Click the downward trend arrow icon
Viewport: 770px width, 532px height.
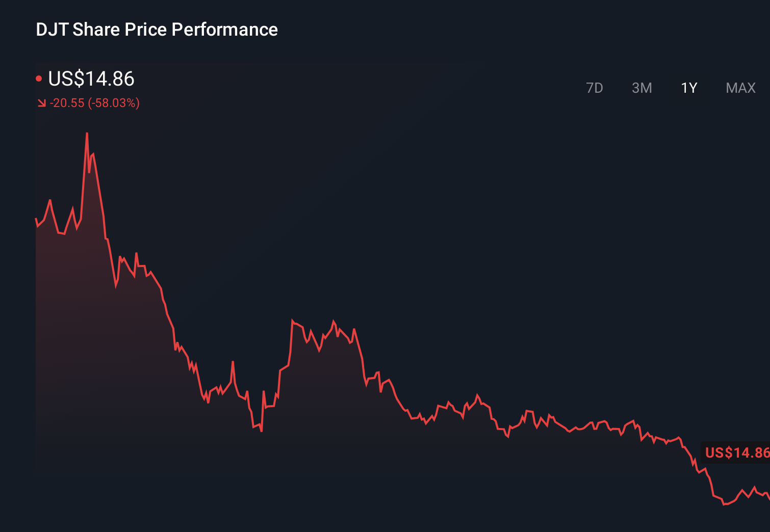click(x=42, y=103)
